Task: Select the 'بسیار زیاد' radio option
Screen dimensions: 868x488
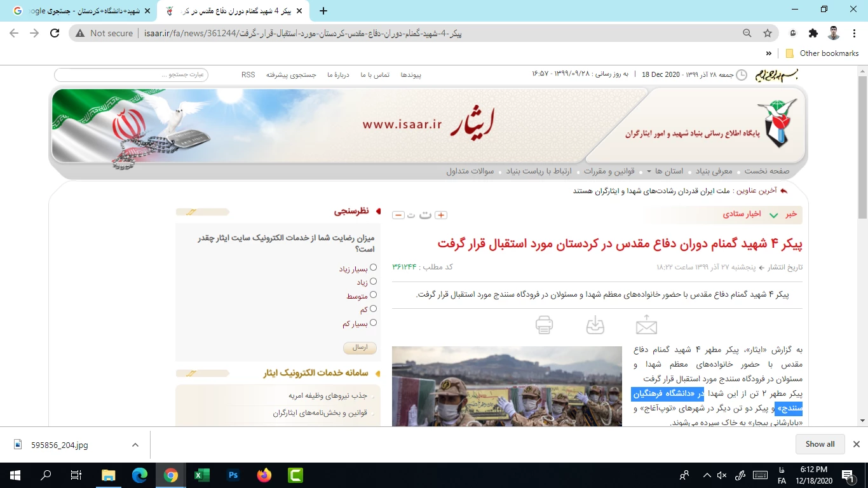Action: tap(373, 268)
